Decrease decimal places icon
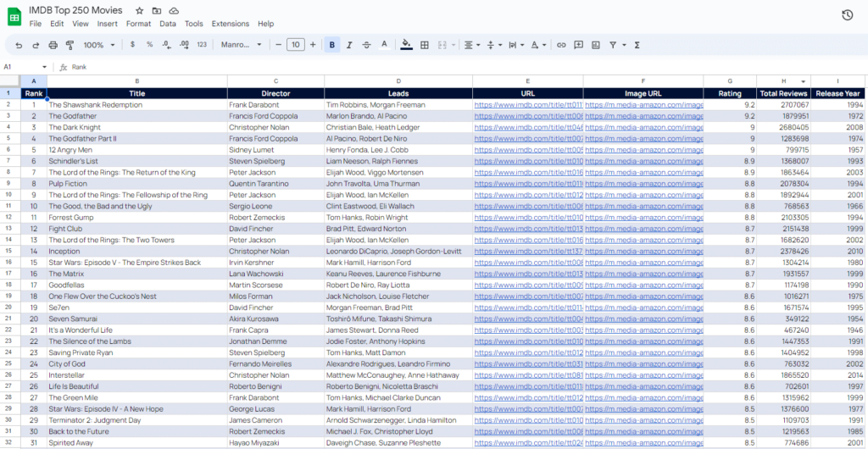This screenshot has height=449, width=868. (167, 45)
